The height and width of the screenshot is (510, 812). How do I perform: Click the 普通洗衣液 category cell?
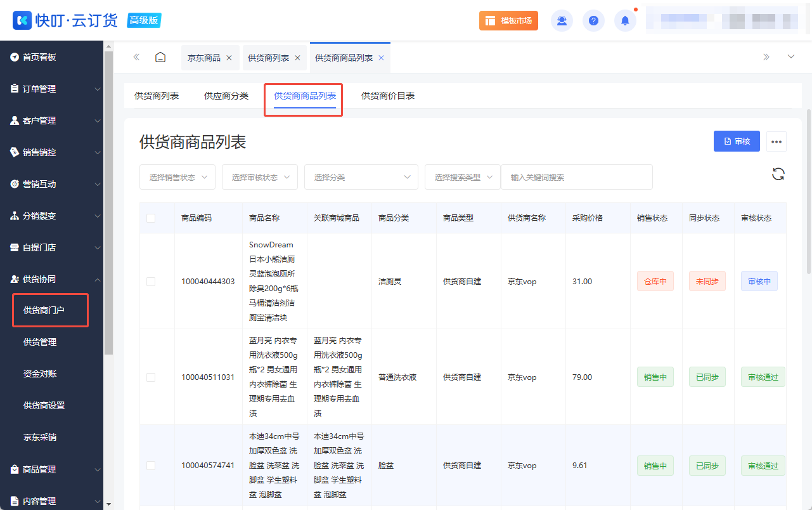coord(397,377)
